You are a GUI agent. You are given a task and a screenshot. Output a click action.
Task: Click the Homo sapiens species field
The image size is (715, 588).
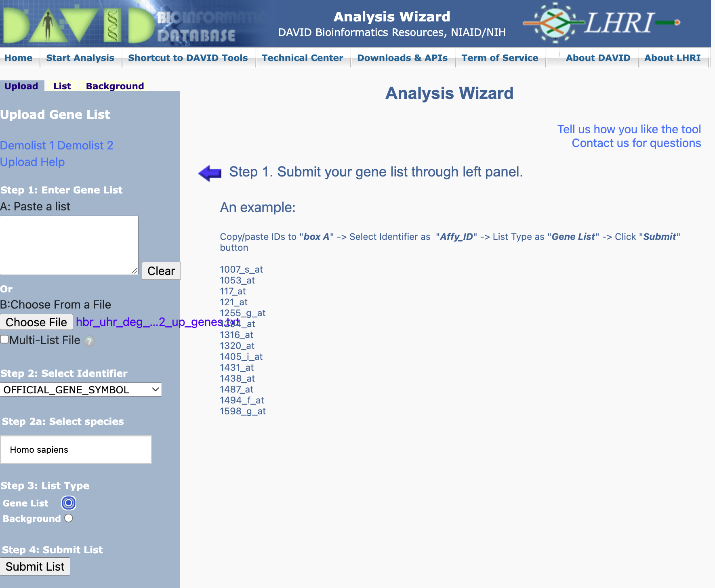pyautogui.click(x=76, y=449)
